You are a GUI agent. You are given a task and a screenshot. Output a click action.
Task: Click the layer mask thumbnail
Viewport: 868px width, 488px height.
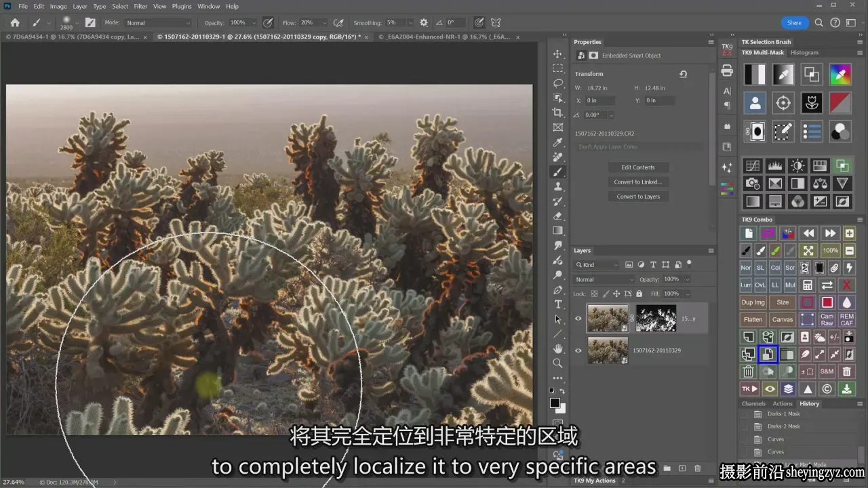656,319
